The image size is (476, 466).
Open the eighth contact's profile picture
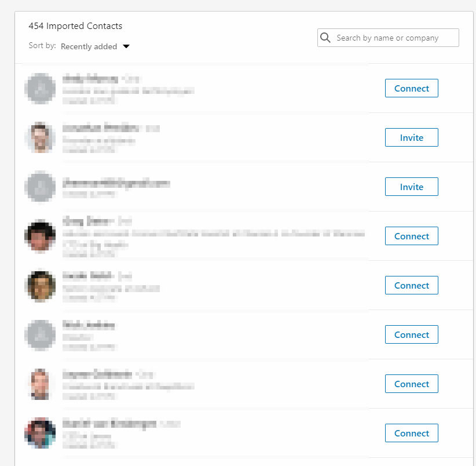(x=40, y=434)
